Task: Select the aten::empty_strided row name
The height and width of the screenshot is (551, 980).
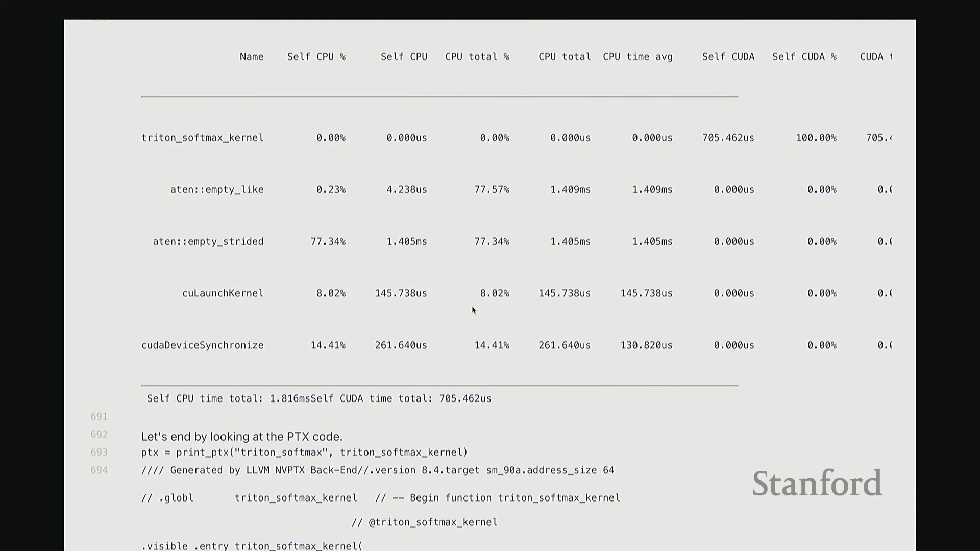Action: click(x=208, y=241)
